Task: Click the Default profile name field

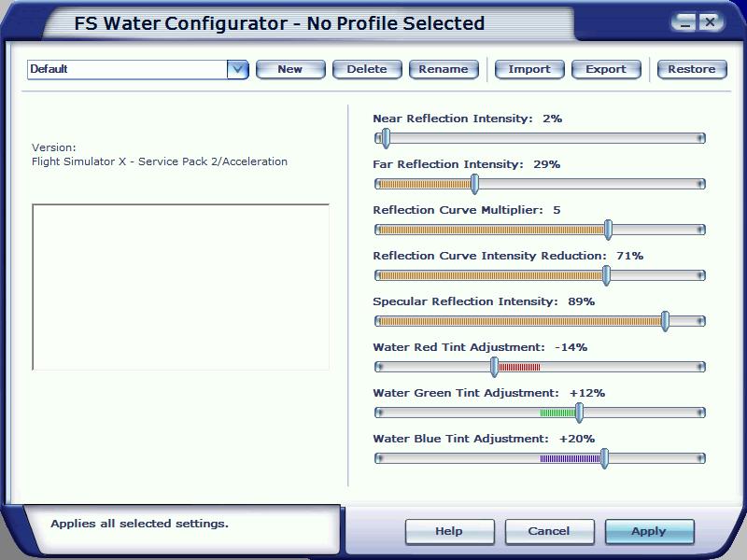Action: point(126,69)
